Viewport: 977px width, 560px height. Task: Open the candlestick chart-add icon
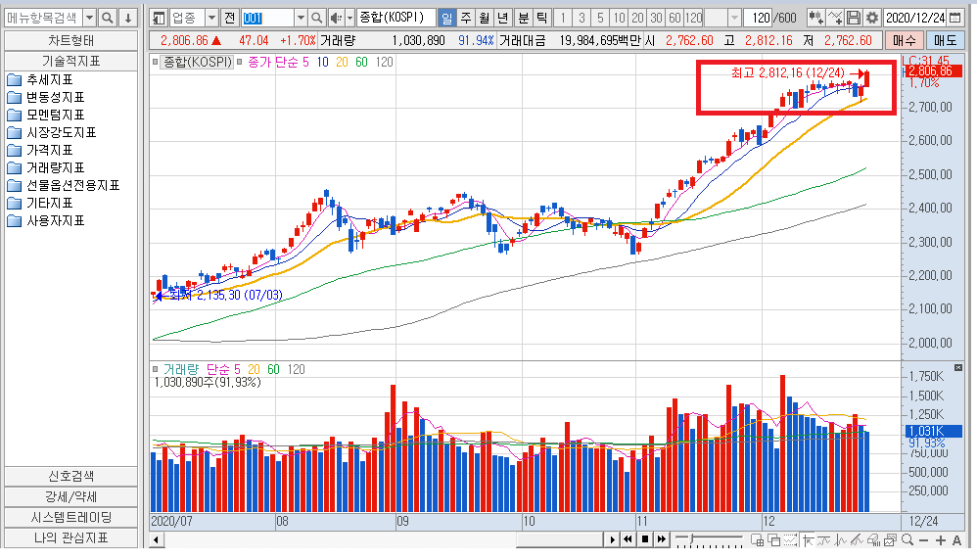pos(815,18)
